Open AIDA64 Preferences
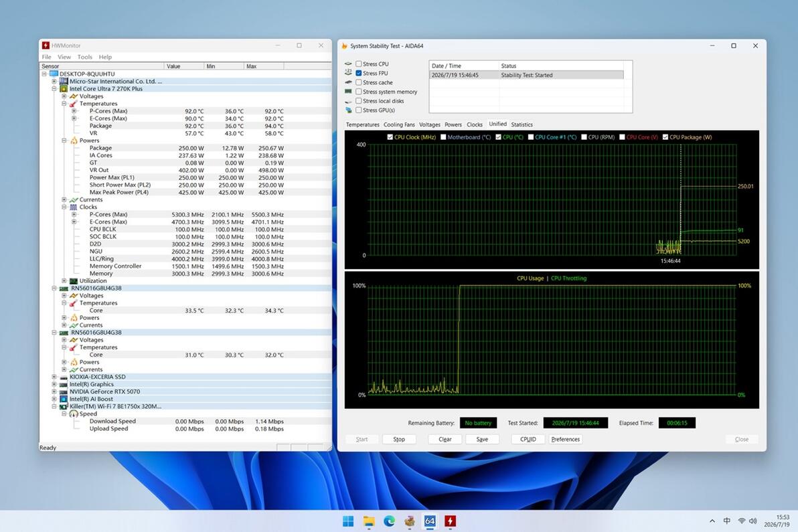The height and width of the screenshot is (532, 798). (x=566, y=440)
